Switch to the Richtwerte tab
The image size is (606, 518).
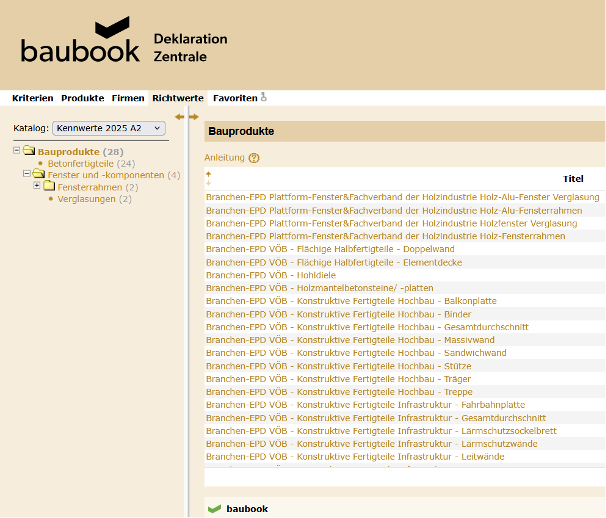(178, 98)
